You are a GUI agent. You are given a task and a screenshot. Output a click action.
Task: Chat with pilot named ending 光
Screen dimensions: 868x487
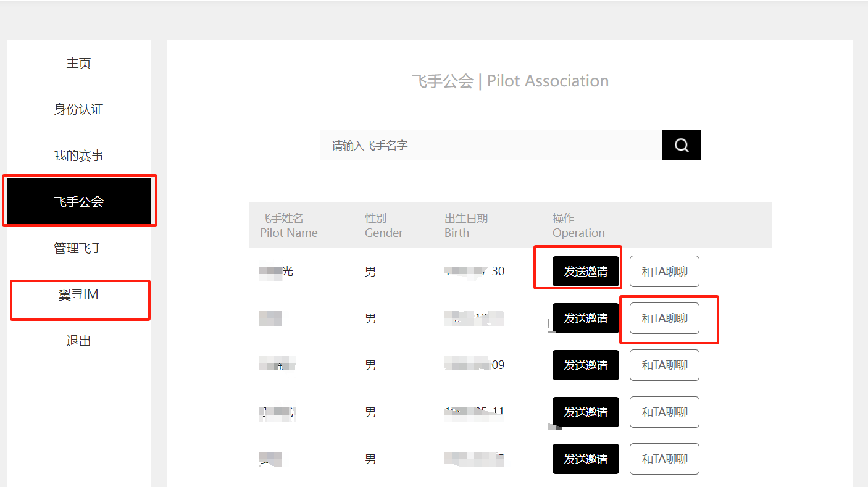click(x=664, y=272)
